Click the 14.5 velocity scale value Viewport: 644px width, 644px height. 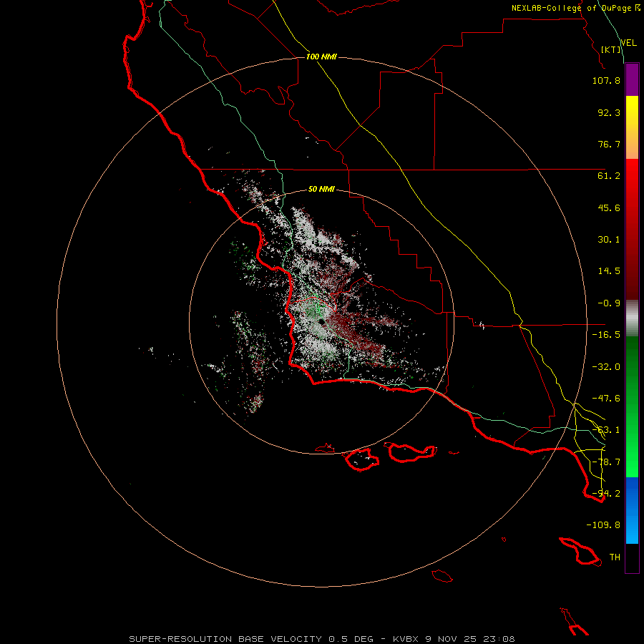coord(609,271)
